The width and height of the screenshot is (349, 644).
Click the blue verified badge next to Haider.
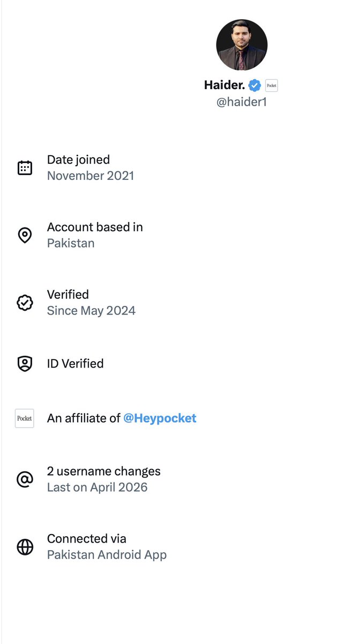click(255, 85)
